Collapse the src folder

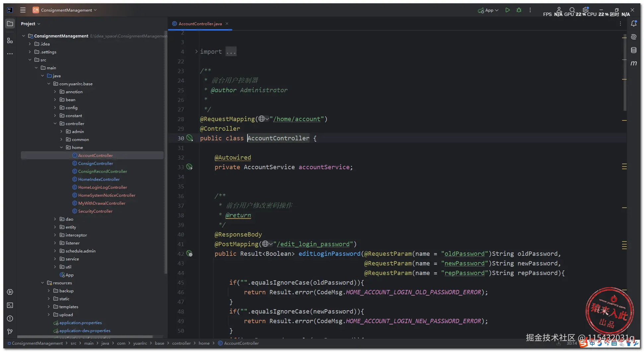[30, 60]
